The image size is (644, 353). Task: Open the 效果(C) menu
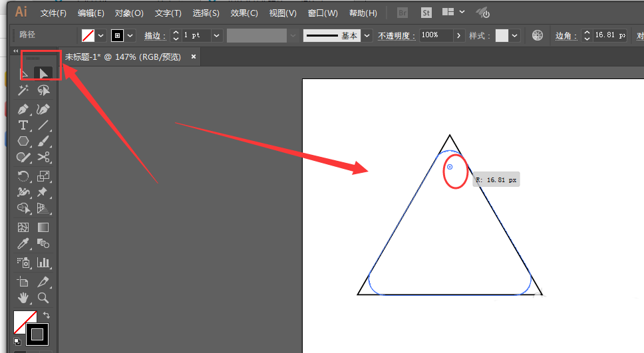click(244, 13)
